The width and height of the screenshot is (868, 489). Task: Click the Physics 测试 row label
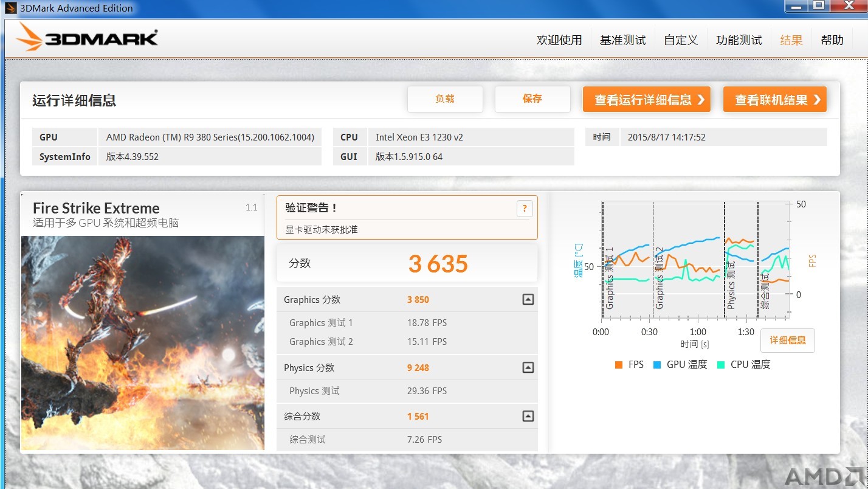(x=314, y=390)
